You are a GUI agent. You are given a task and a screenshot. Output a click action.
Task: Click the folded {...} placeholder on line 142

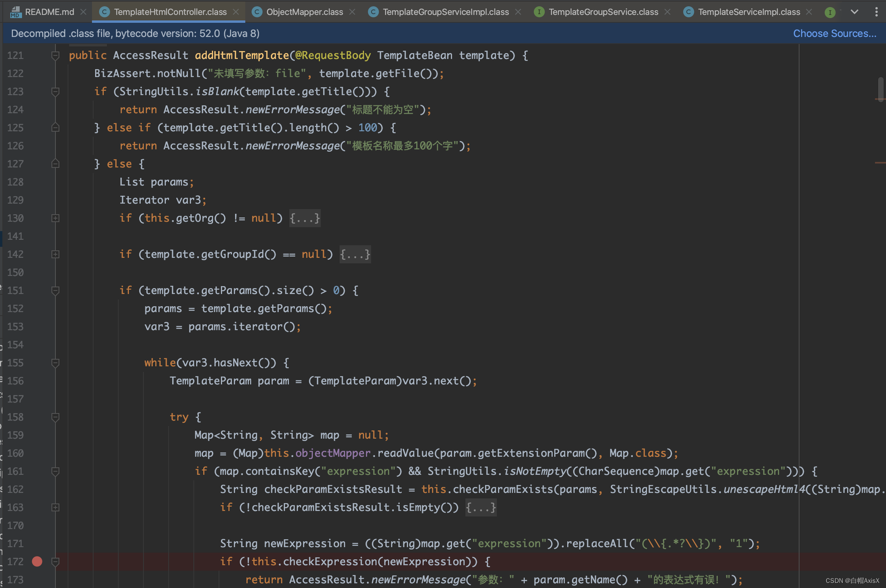355,254
